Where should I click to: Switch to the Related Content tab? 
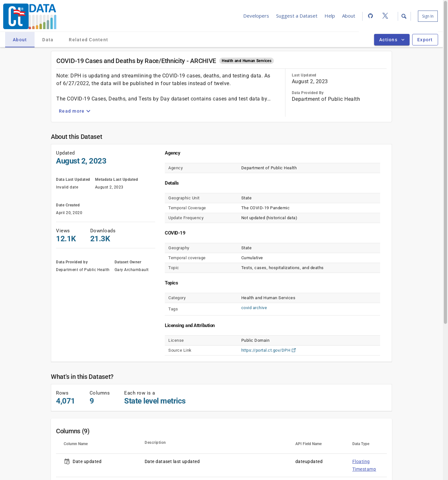point(88,40)
